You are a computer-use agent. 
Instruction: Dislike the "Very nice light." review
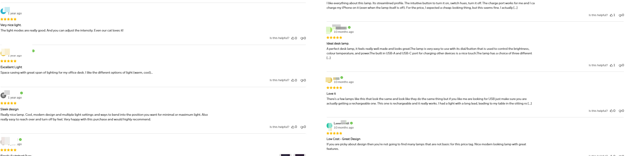tap(302, 38)
